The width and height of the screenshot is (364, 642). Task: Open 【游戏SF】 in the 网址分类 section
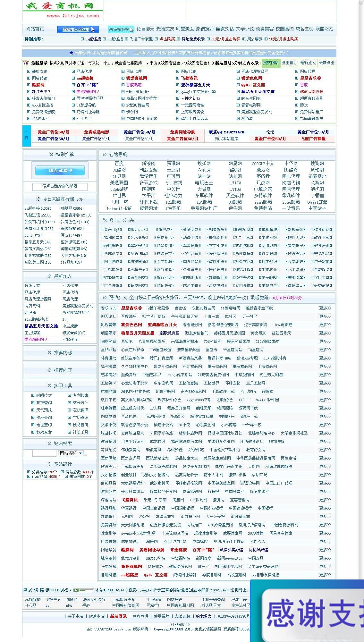click(164, 230)
